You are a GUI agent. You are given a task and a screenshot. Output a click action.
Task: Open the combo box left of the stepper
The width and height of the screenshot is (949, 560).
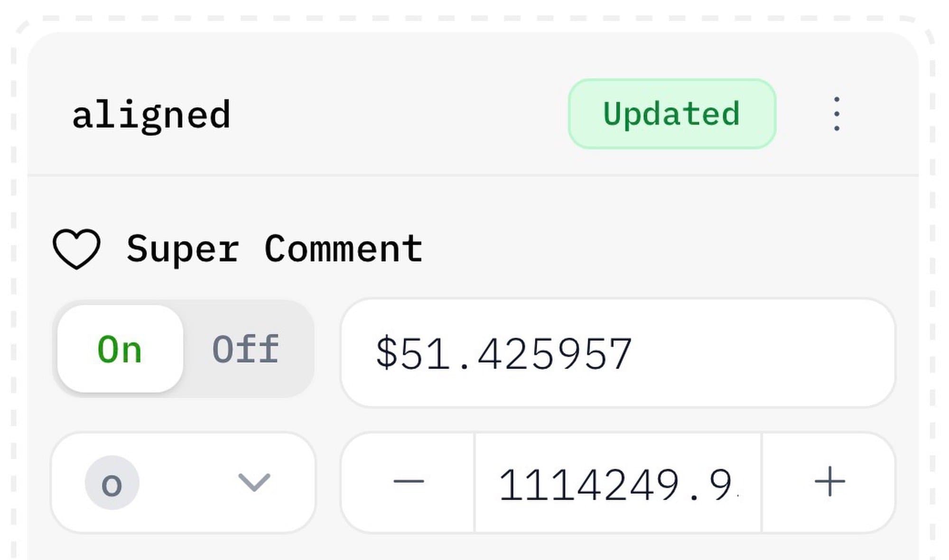pyautogui.click(x=183, y=483)
